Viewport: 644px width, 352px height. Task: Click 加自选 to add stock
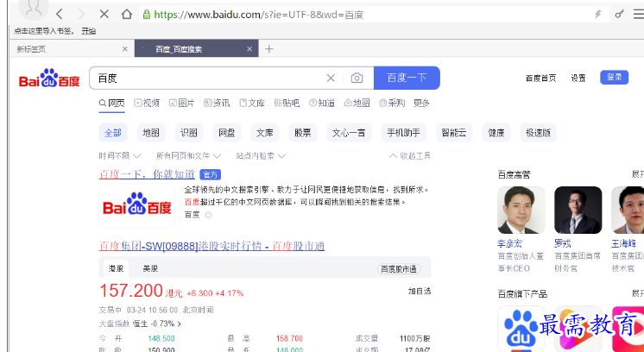click(x=420, y=291)
